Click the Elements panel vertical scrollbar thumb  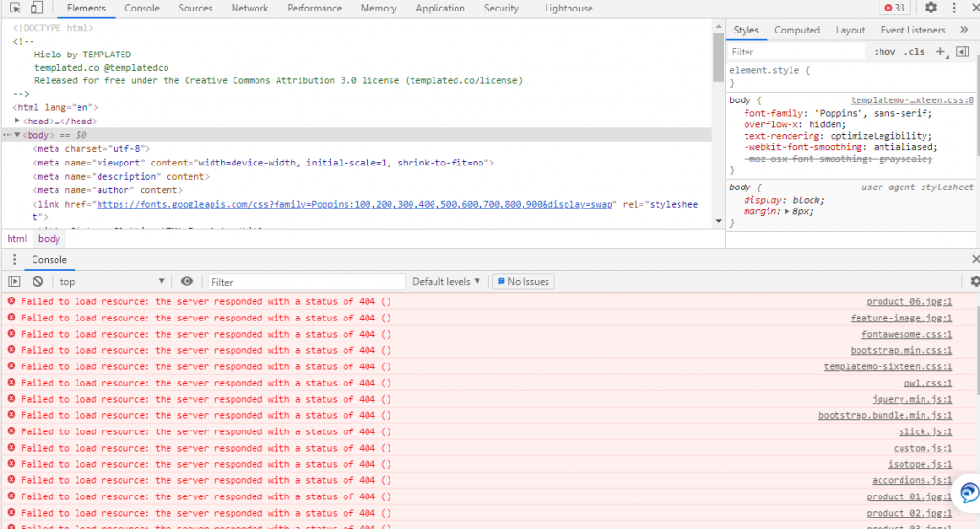pyautogui.click(x=718, y=56)
